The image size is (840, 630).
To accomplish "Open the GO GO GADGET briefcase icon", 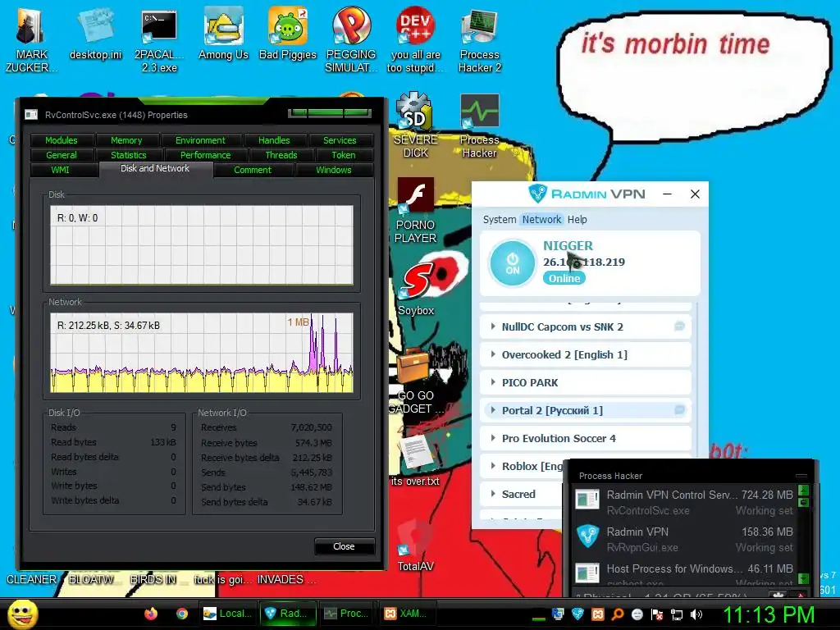I will coord(416,381).
